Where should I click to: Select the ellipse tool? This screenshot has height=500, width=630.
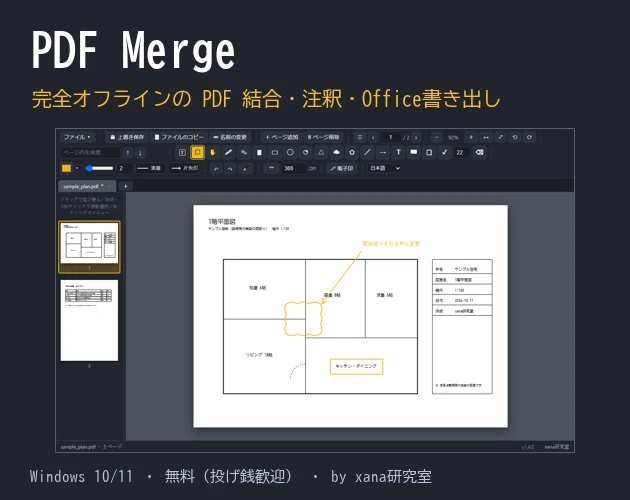(290, 152)
